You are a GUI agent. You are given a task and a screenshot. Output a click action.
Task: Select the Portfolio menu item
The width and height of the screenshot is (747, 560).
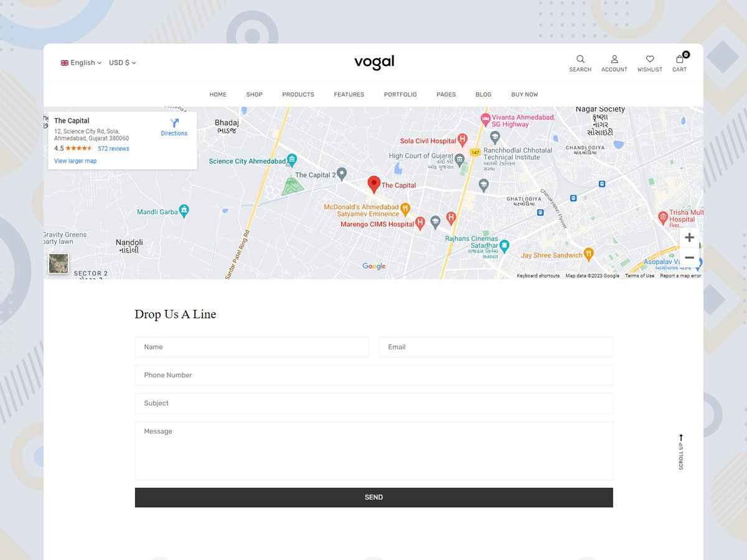pyautogui.click(x=400, y=95)
